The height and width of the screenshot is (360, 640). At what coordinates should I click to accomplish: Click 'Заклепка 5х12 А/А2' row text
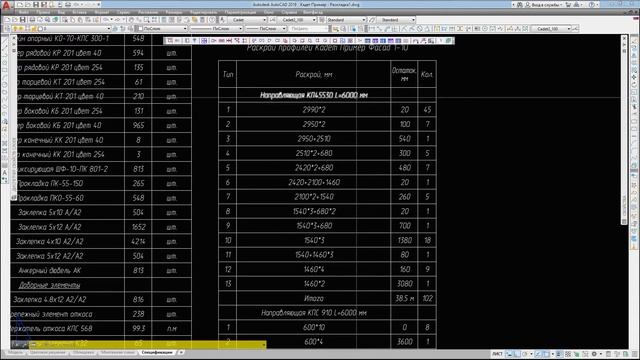tap(49, 227)
